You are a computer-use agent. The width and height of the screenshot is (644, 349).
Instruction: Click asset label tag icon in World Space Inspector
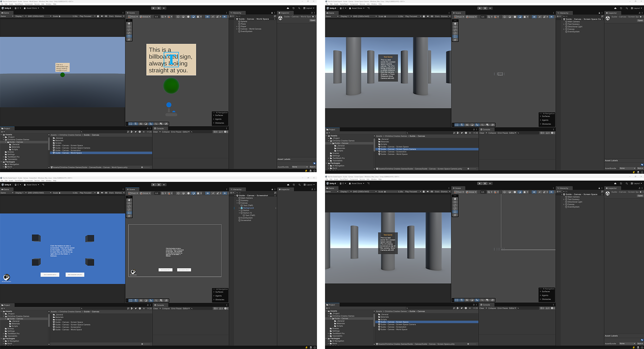314,163
